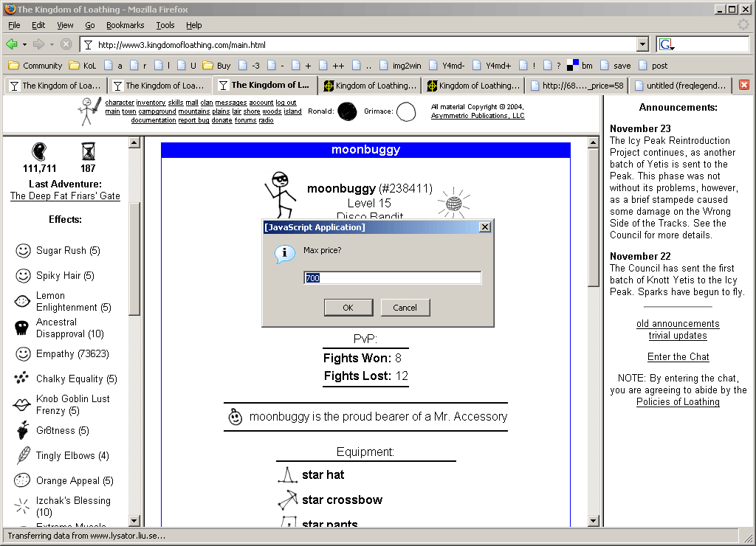Open the Community bookmarks folder
This screenshot has width=756, height=546.
[35, 66]
